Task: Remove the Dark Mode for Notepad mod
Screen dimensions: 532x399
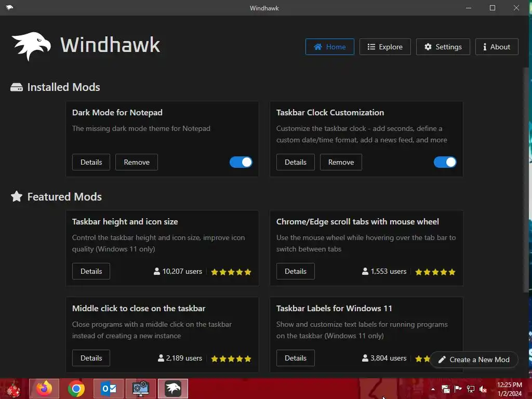Action: pos(137,162)
